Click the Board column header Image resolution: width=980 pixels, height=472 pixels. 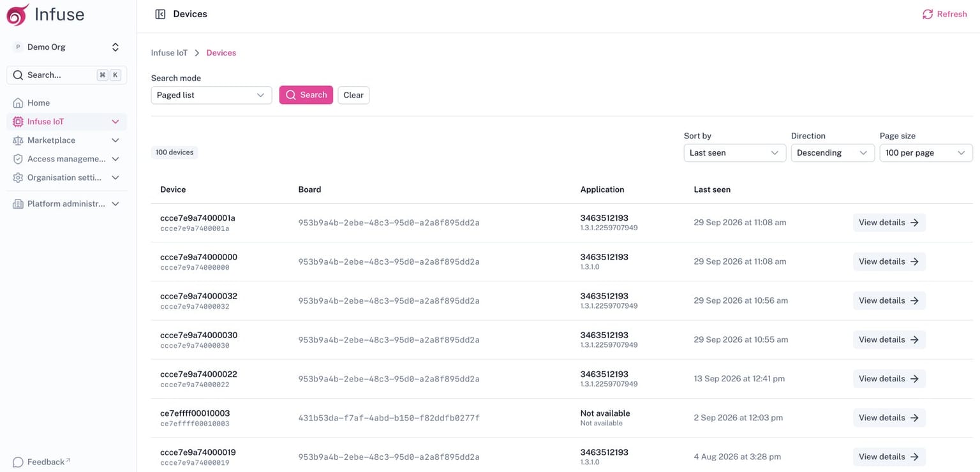(309, 189)
